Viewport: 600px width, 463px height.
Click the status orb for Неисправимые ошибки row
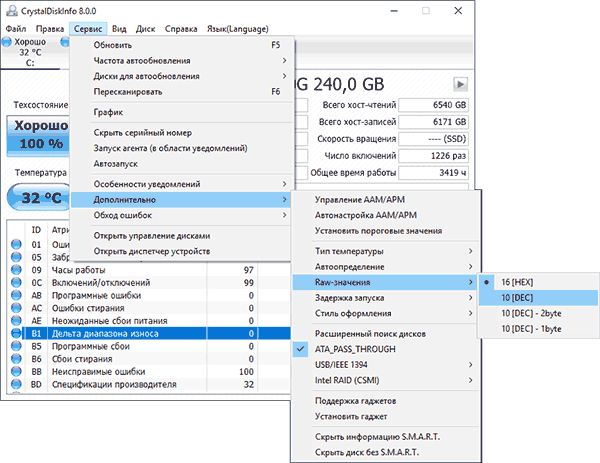[16, 371]
